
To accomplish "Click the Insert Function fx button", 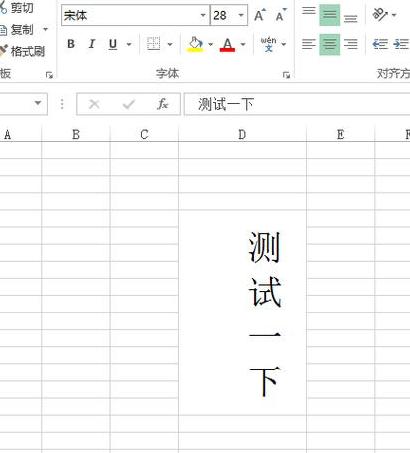I will [163, 104].
